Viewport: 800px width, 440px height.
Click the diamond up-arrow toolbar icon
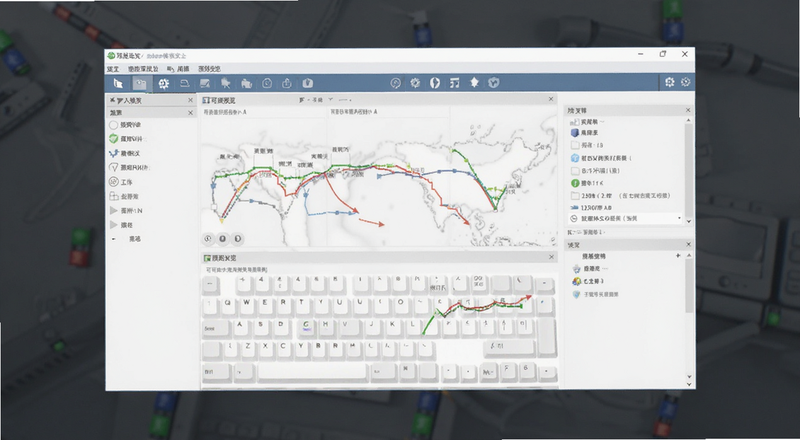(x=474, y=82)
